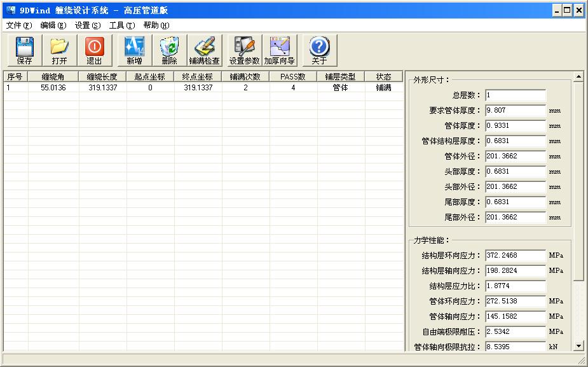
Task: Add a new layer with 新增 icon
Action: click(134, 50)
